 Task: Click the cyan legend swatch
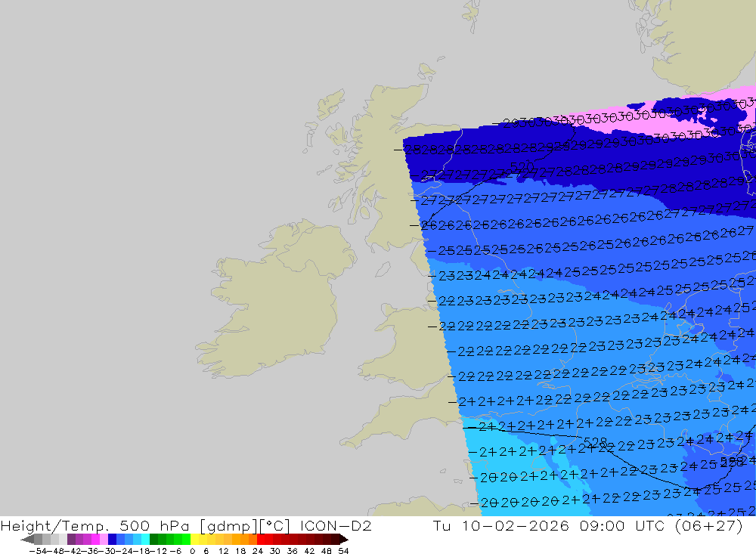coord(145,539)
